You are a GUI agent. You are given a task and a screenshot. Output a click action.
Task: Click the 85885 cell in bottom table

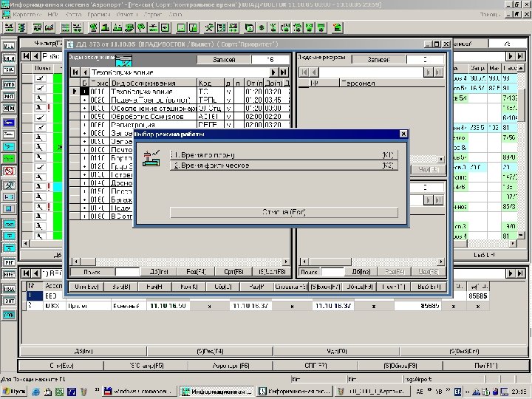pos(478,296)
